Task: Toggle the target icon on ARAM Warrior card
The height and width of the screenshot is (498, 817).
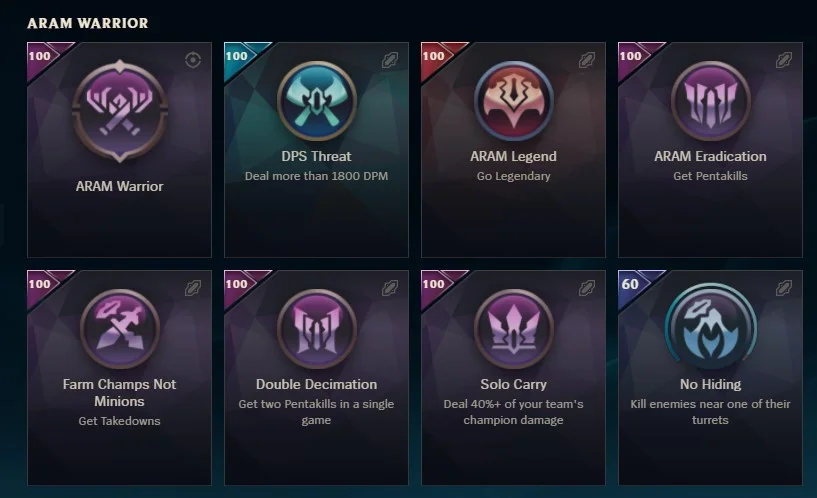Action: tap(193, 60)
